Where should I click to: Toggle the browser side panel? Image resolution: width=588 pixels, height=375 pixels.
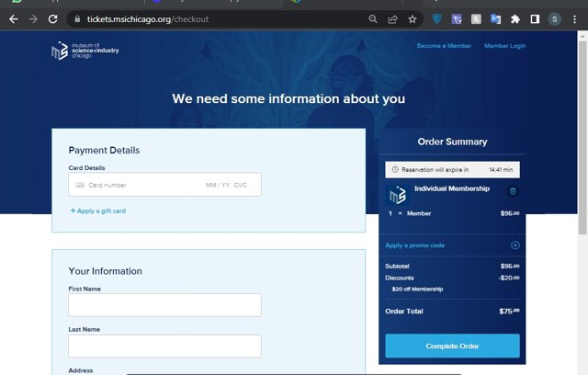coord(535,19)
